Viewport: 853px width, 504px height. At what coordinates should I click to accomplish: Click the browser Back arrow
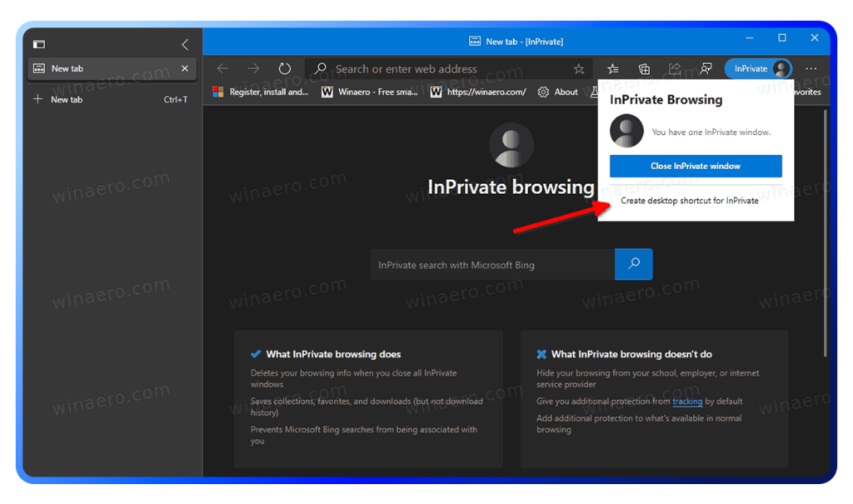(222, 69)
